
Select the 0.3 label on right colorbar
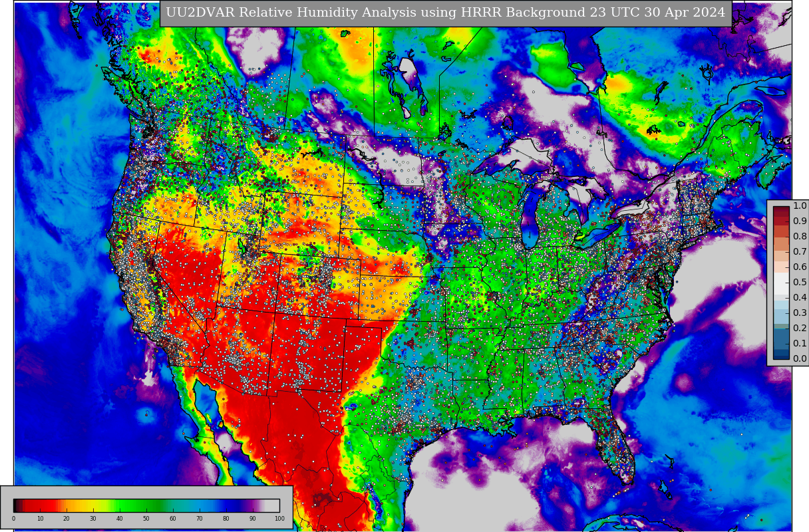(x=800, y=313)
